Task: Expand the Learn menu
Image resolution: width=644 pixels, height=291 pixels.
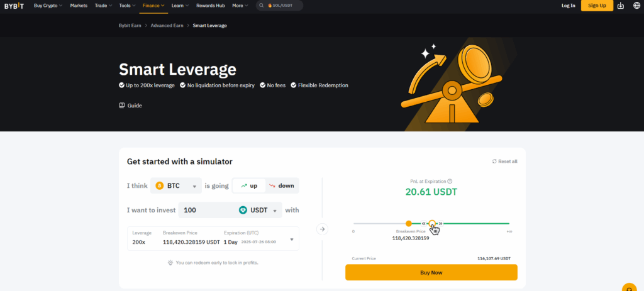Action: coord(180,6)
